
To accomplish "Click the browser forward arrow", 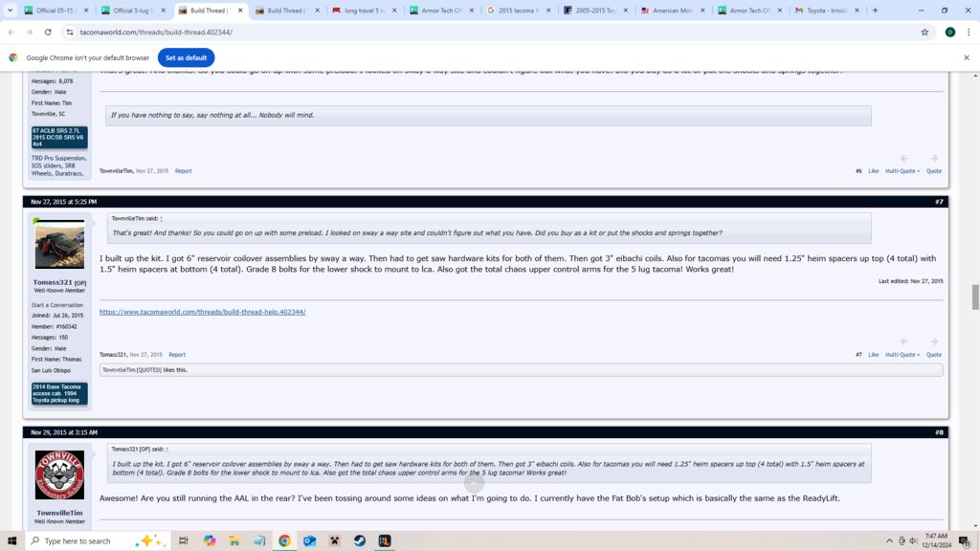I will point(30,32).
